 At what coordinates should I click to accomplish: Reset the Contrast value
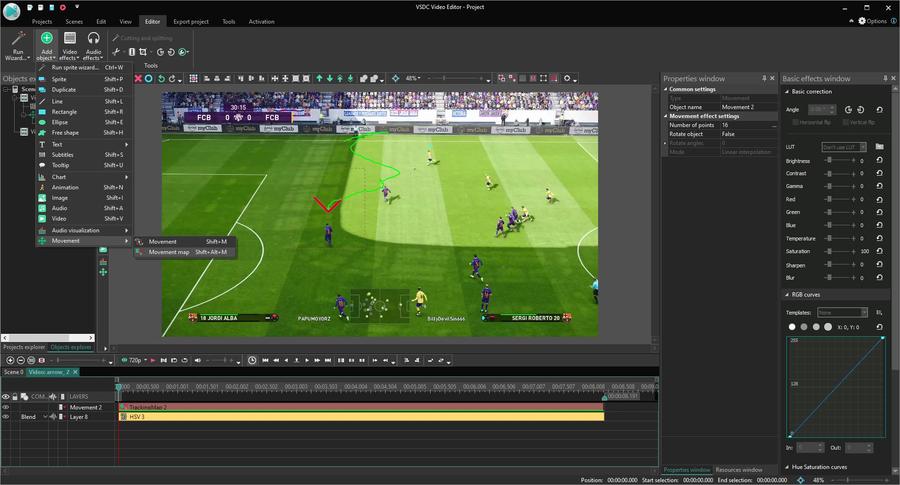pos(879,173)
